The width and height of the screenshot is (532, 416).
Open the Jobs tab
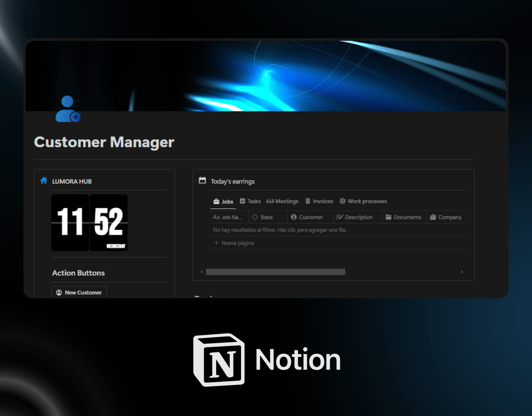point(223,202)
